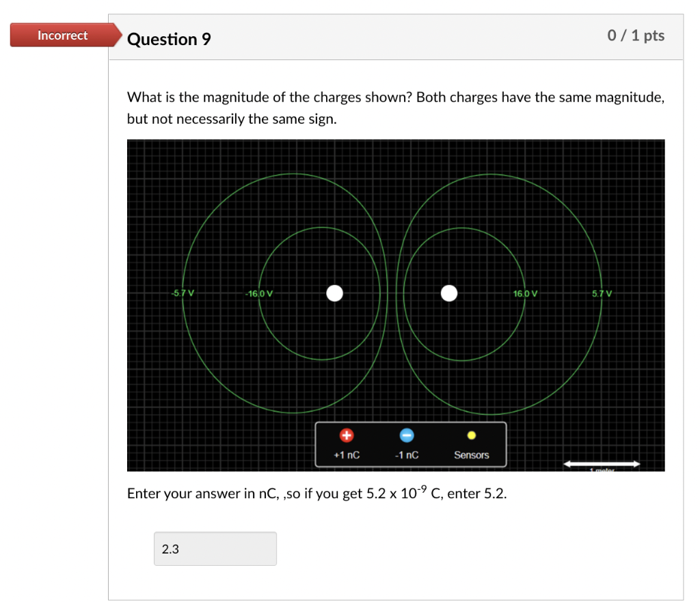This screenshot has height=602, width=700.
Task: Click the Sensors text label
Action: (472, 454)
